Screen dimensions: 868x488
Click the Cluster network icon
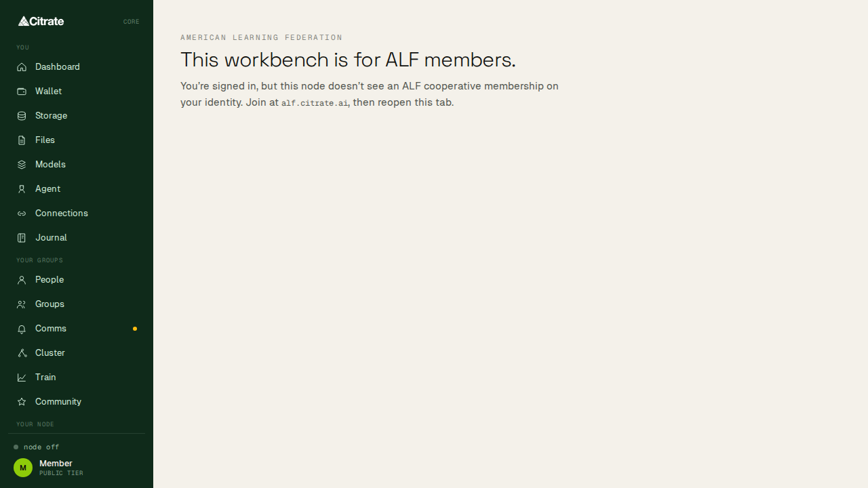point(22,353)
